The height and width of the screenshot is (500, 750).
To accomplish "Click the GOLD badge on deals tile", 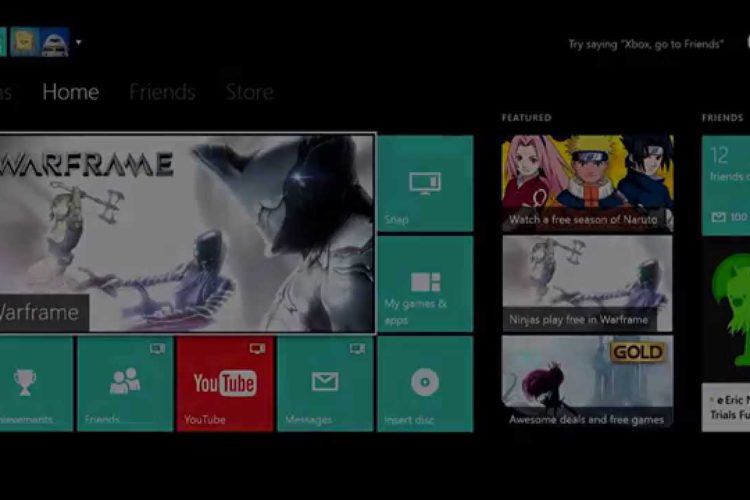I will pos(638,352).
